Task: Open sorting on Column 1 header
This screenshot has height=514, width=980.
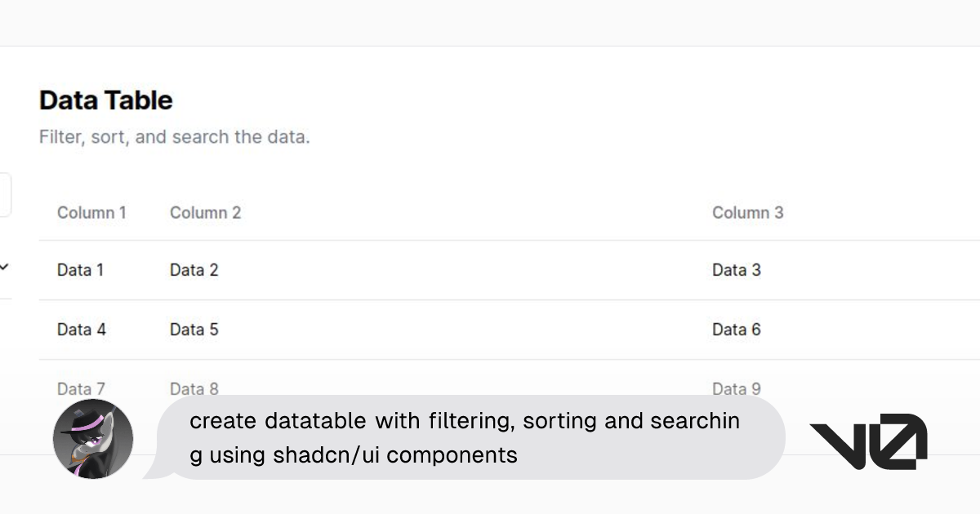Action: click(91, 212)
